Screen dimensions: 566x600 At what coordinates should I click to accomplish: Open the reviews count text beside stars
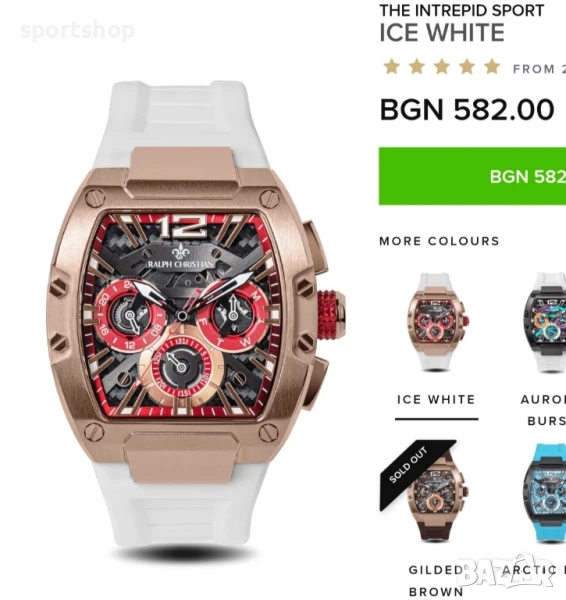(x=539, y=69)
